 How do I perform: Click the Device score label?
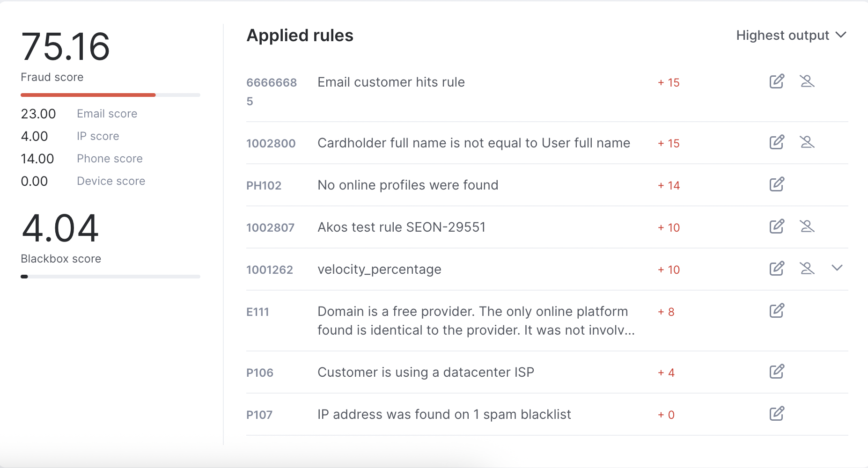[x=111, y=181]
